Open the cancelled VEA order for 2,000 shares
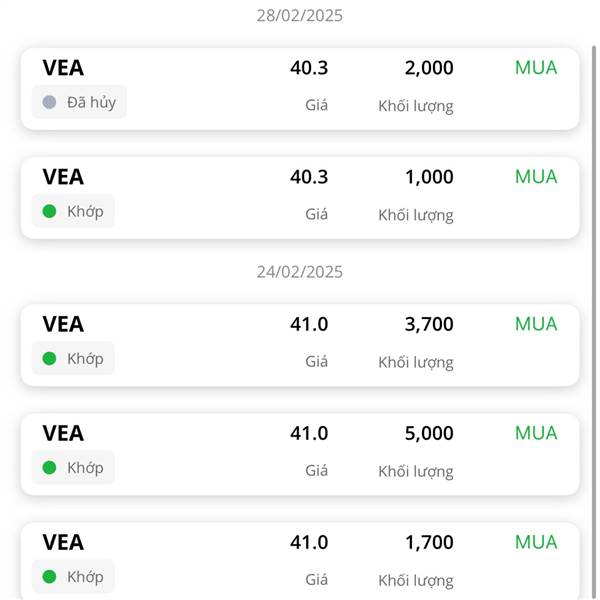The height and width of the screenshot is (600, 600). coord(300,89)
